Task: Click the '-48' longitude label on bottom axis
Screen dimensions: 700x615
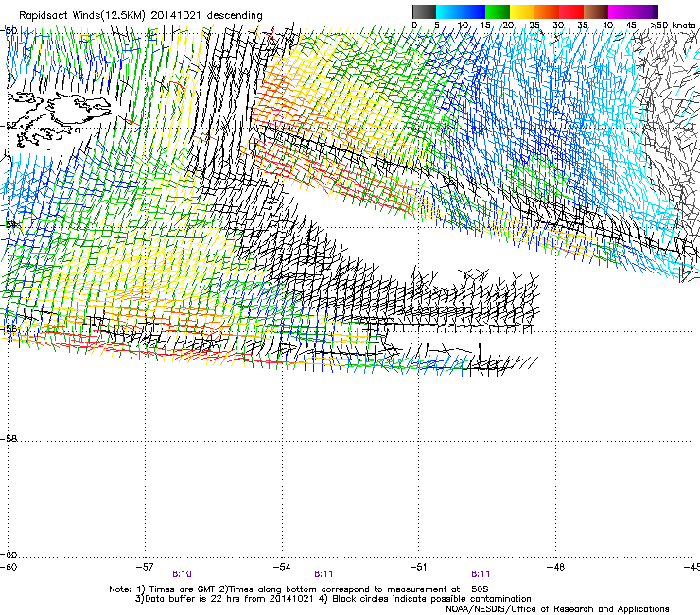Action: (556, 567)
